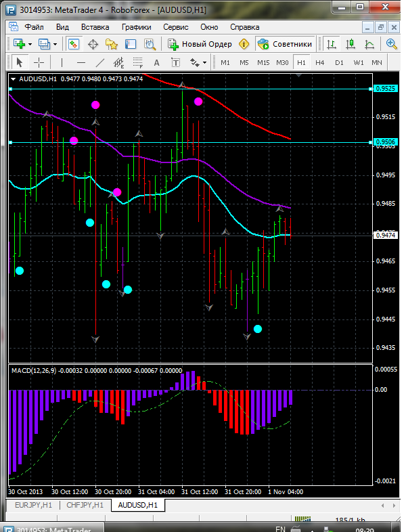
Task: Click the Zoom In magnifier icon
Action: pyautogui.click(x=391, y=44)
